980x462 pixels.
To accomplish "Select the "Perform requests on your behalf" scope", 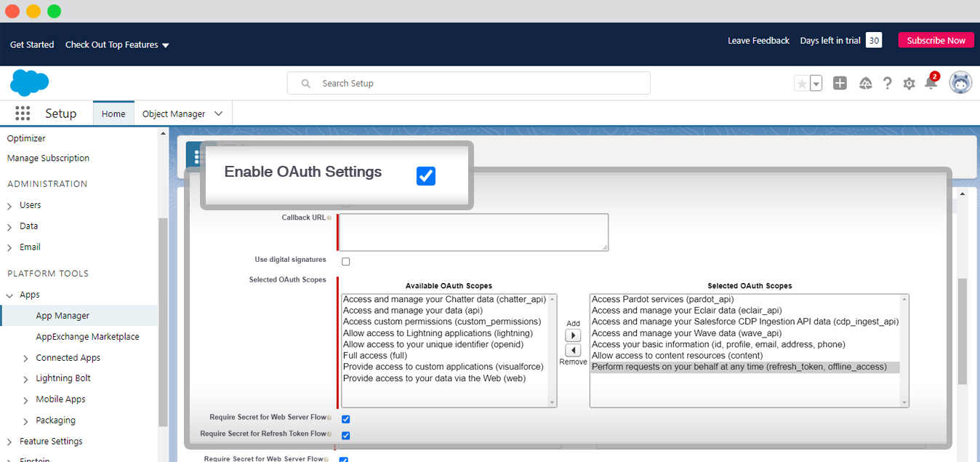I will click(745, 367).
